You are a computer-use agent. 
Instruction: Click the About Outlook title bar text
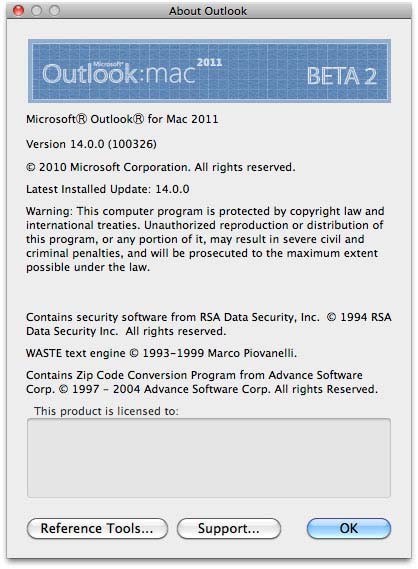point(208,11)
